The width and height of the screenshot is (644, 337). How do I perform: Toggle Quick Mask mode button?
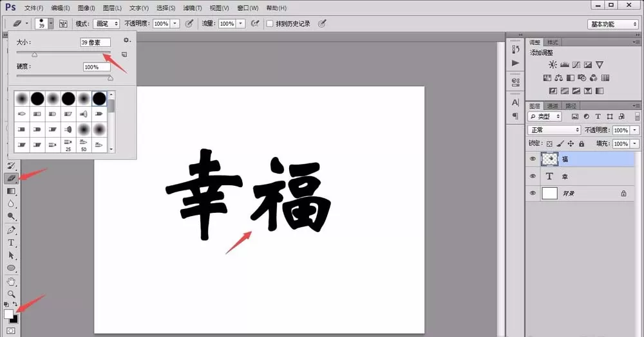(x=11, y=331)
